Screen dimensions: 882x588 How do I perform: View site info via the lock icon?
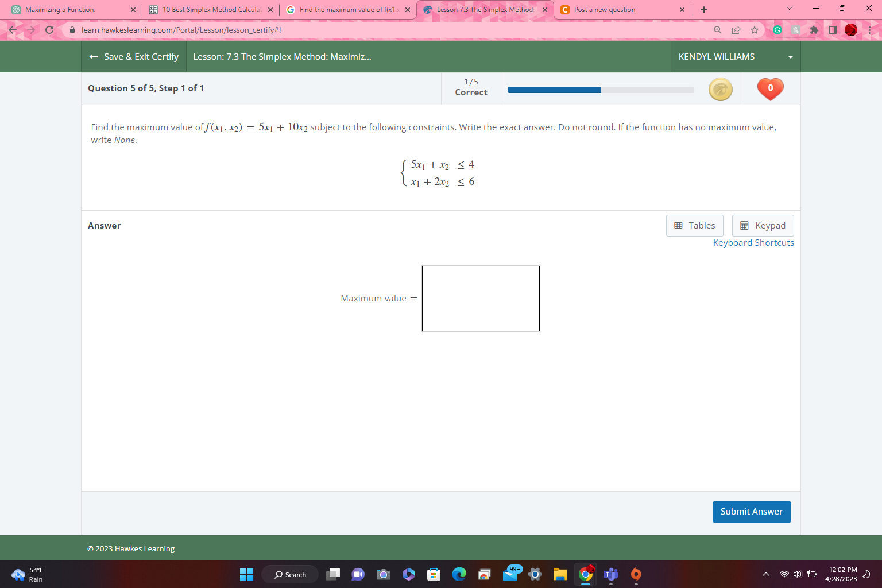72,30
